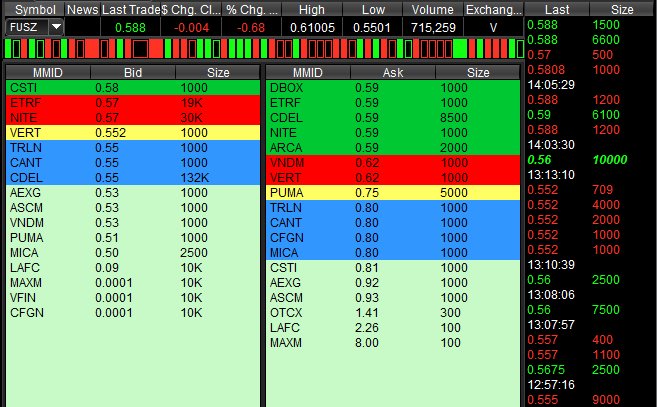Image resolution: width=657 pixels, height=407 pixels.
Task: Select the VFIN bid row at 0.0001
Action: (133, 298)
